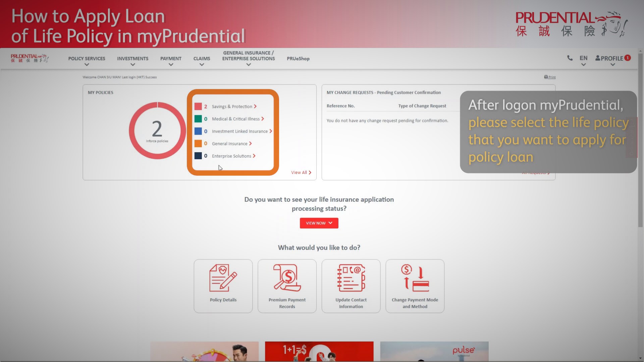Open Medical & Critical Illness policies

[236, 119]
